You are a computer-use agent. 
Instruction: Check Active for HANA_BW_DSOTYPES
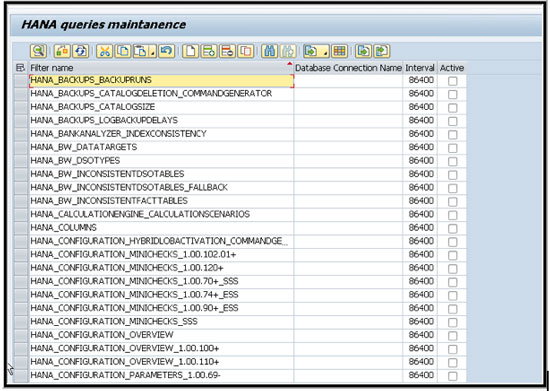pyautogui.click(x=452, y=161)
